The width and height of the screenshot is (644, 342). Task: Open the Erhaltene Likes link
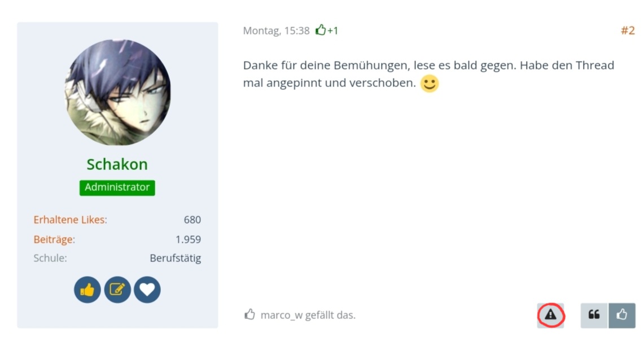(x=70, y=220)
